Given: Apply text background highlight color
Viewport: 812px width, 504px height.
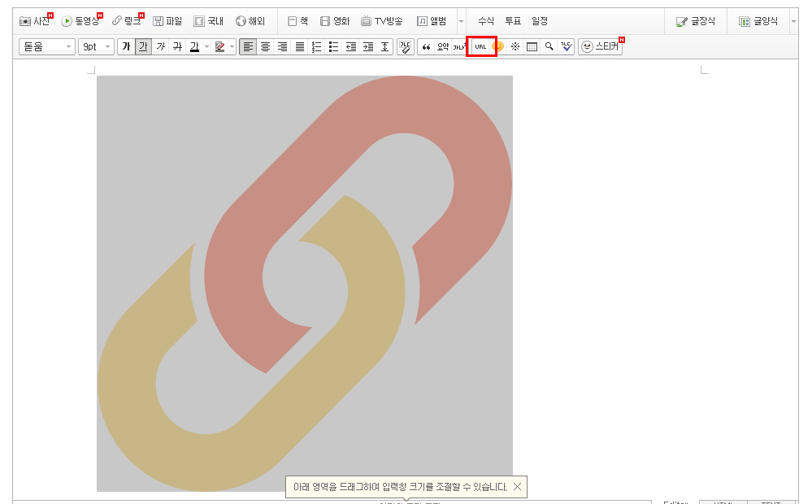Looking at the screenshot, I should 219,46.
